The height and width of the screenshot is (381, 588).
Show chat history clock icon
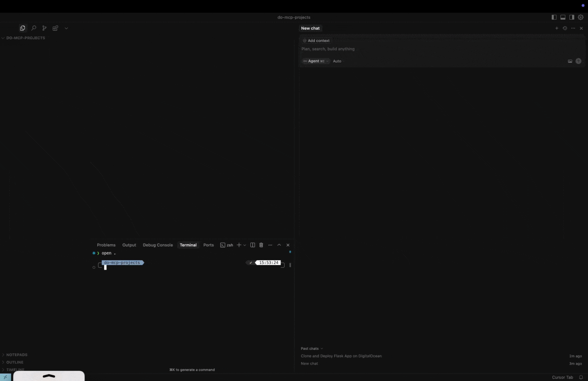pyautogui.click(x=565, y=28)
